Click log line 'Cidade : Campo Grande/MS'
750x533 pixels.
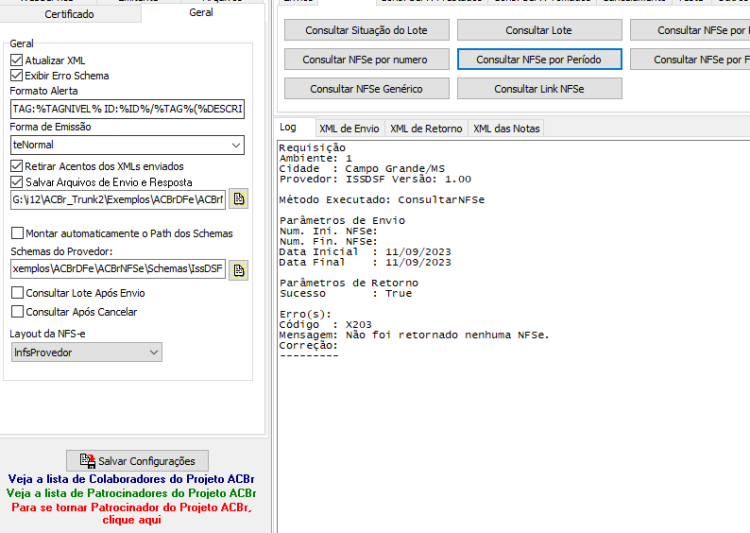tap(362, 169)
